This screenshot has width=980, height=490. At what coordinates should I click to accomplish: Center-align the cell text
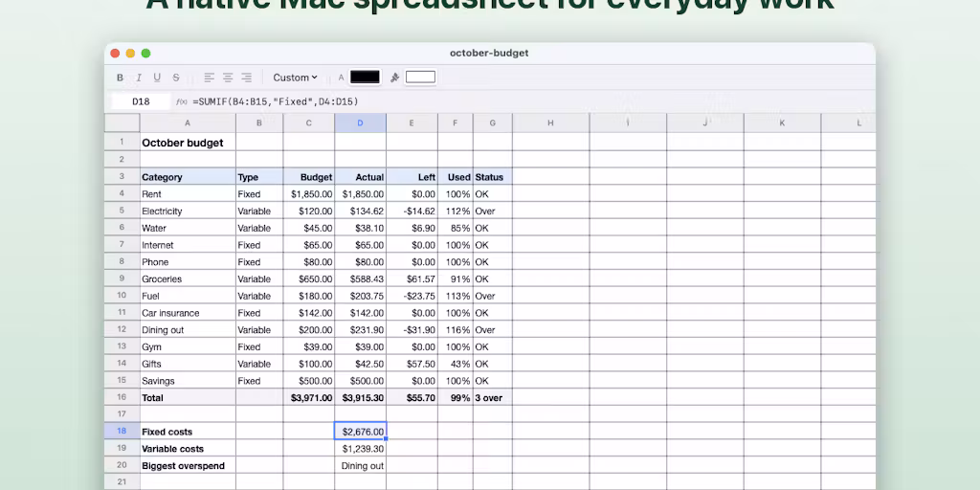[x=228, y=78]
